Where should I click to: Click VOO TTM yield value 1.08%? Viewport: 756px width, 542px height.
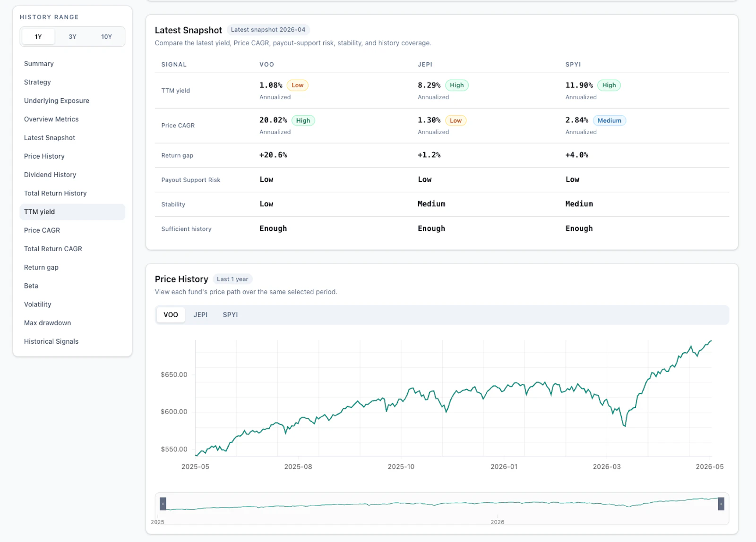click(271, 85)
